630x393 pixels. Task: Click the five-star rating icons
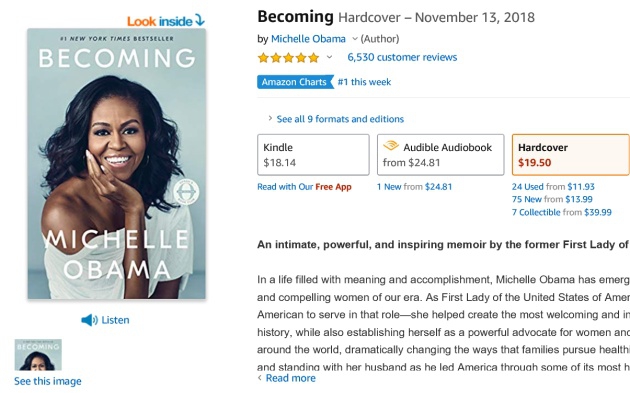(x=288, y=58)
